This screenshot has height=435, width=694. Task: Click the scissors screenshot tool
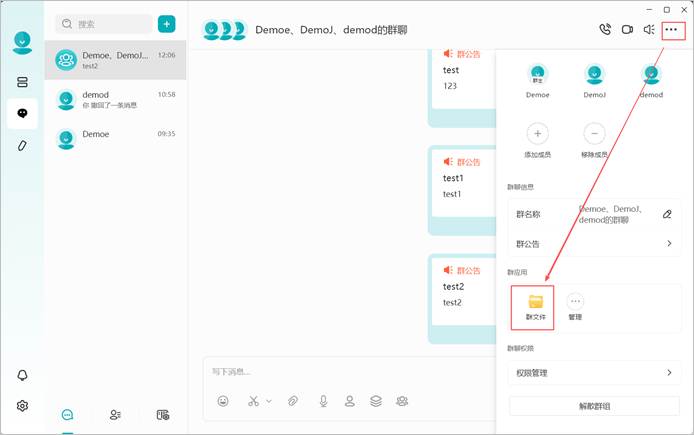253,401
